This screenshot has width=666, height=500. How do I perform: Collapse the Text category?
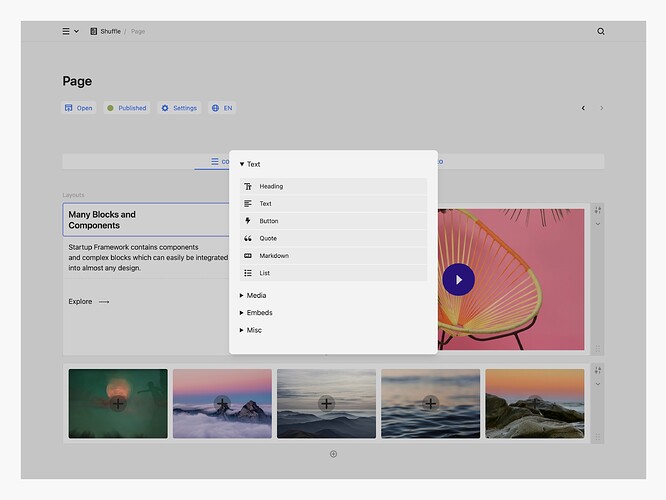pos(250,164)
